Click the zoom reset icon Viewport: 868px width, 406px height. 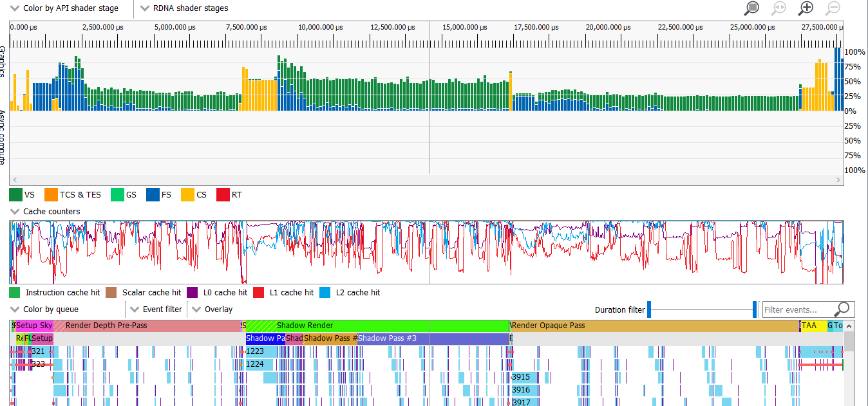[x=778, y=8]
